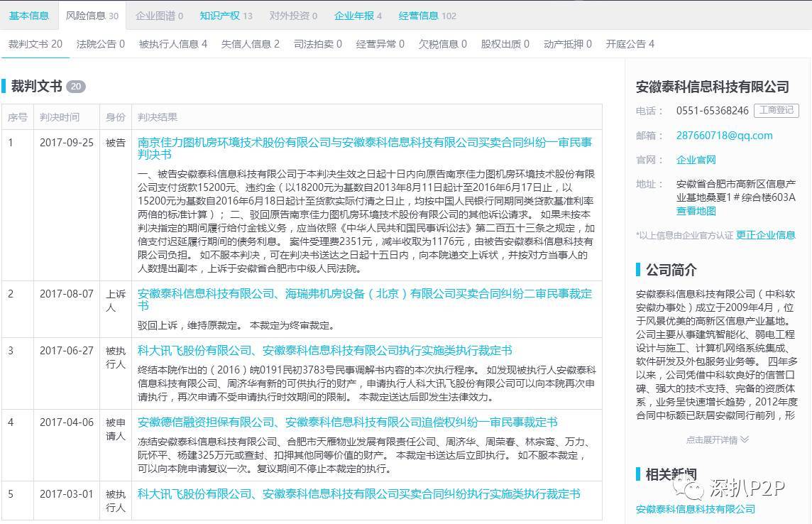This screenshot has width=812, height=524.
Task: Open 科大讯飞 执行实施类执行裁定书 link dated 2017-06-27
Action: [324, 351]
